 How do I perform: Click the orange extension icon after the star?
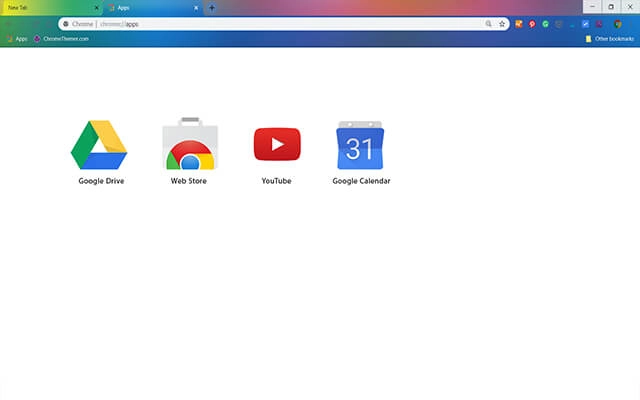[519, 24]
